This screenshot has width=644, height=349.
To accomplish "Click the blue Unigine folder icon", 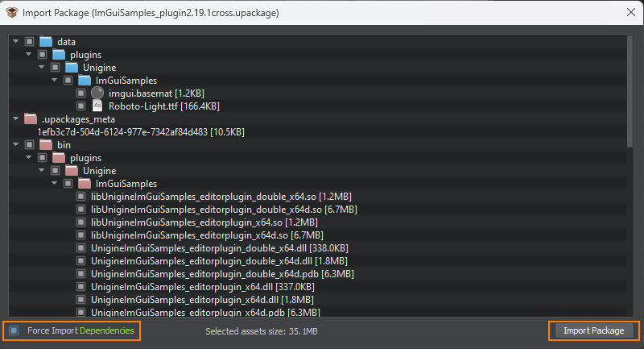I will pyautogui.click(x=72, y=68).
